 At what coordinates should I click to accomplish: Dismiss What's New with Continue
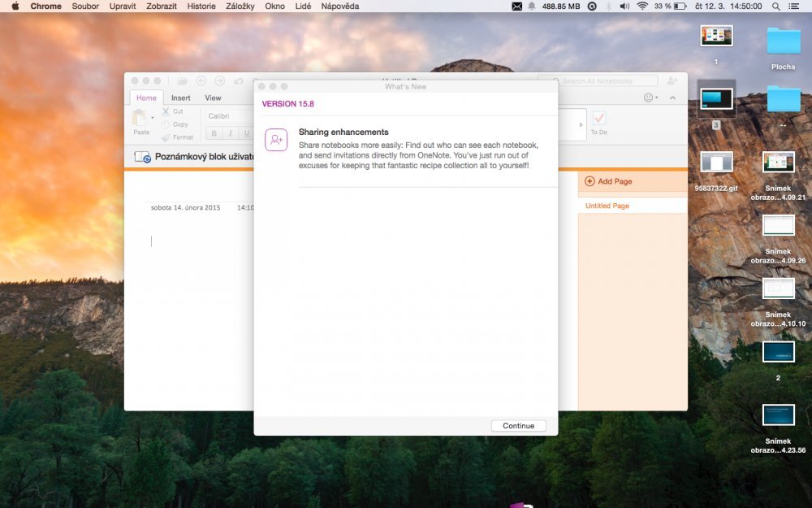(x=518, y=425)
